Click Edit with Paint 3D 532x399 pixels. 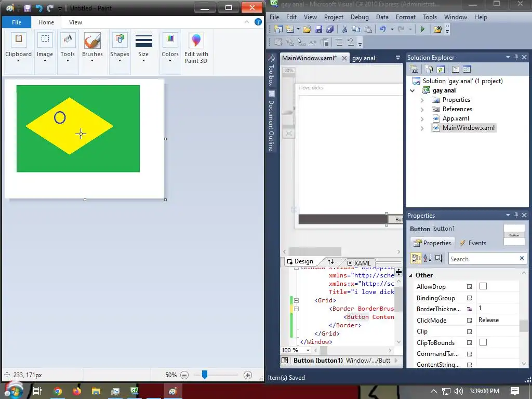[196, 48]
